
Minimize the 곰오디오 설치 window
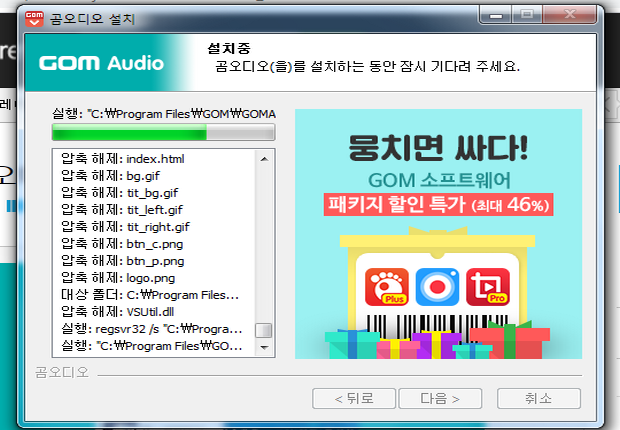(x=496, y=15)
